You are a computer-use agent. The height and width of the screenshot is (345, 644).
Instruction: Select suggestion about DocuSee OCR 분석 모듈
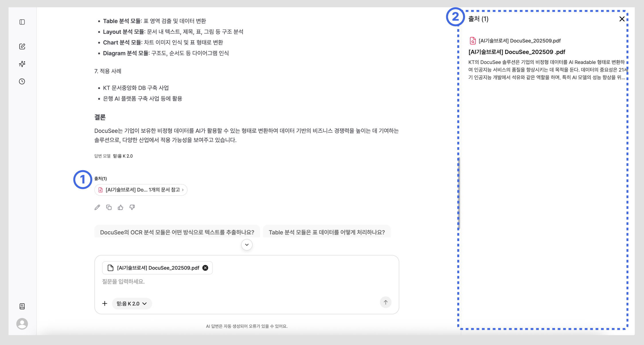177,232
